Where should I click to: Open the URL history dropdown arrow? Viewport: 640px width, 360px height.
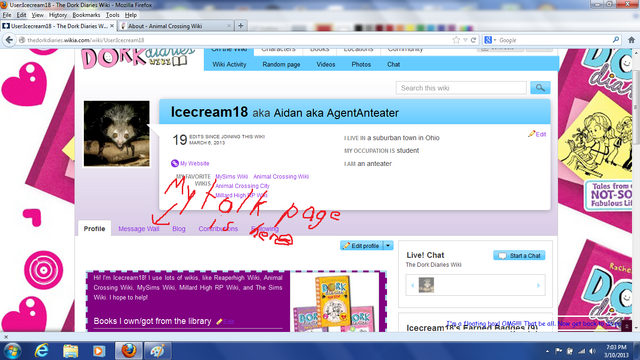(465, 40)
